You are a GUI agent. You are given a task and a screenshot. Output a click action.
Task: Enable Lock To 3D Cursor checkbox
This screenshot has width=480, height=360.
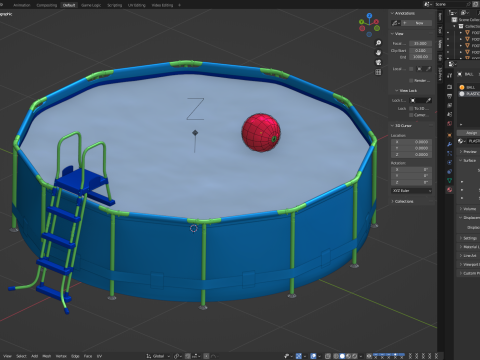point(411,108)
